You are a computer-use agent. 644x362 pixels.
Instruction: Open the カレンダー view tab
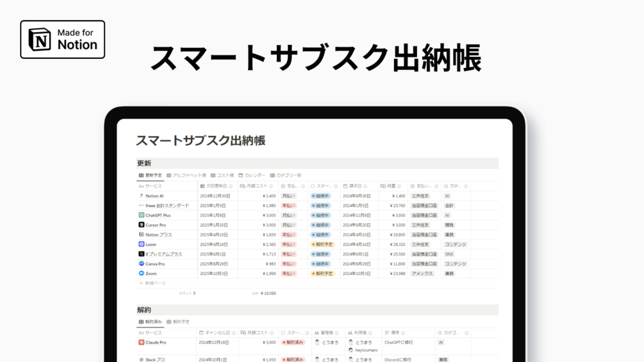pos(252,176)
